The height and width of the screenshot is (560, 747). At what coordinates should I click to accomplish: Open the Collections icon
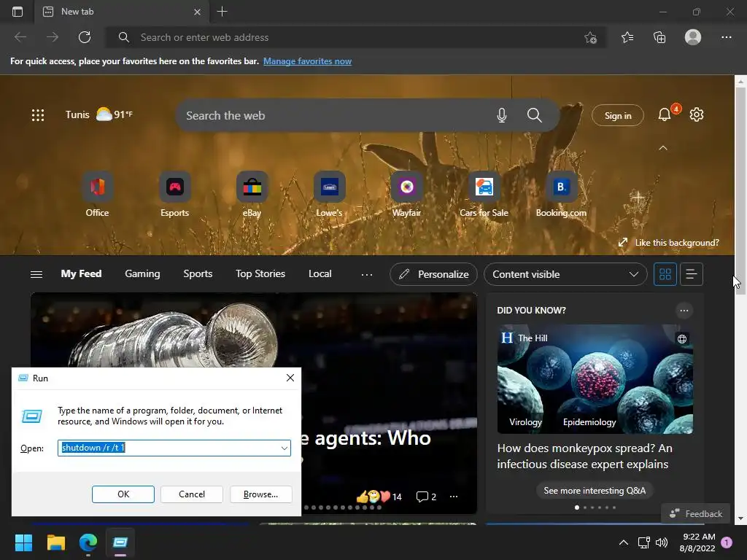tap(659, 37)
